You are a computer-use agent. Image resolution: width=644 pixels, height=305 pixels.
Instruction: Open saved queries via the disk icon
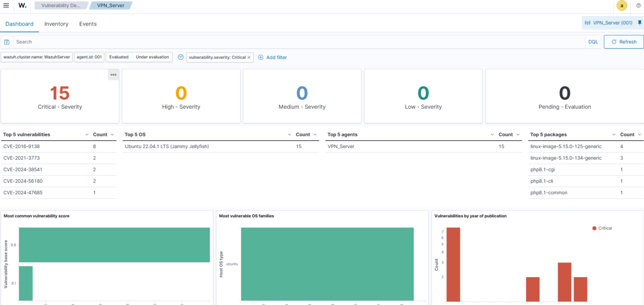pyautogui.click(x=7, y=42)
